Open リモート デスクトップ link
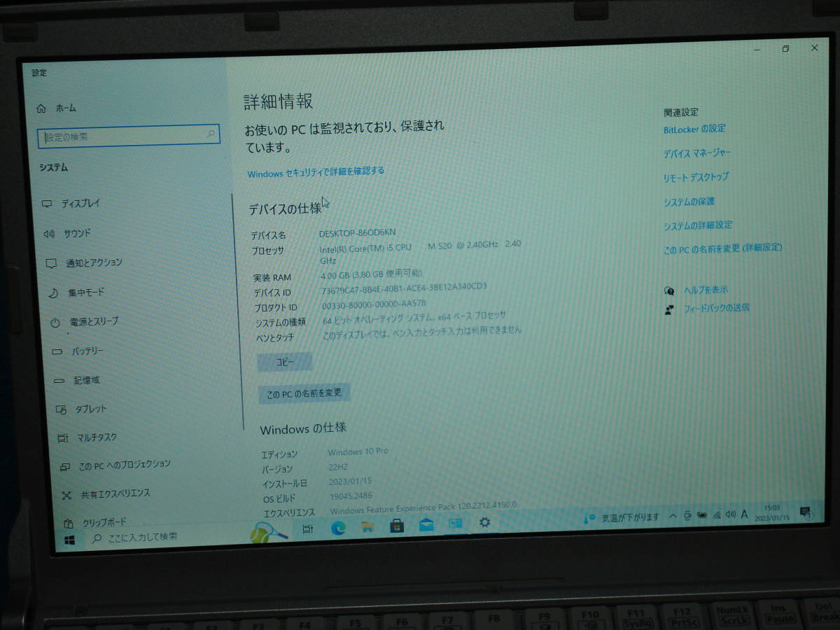Image resolution: width=840 pixels, height=630 pixels. (696, 178)
